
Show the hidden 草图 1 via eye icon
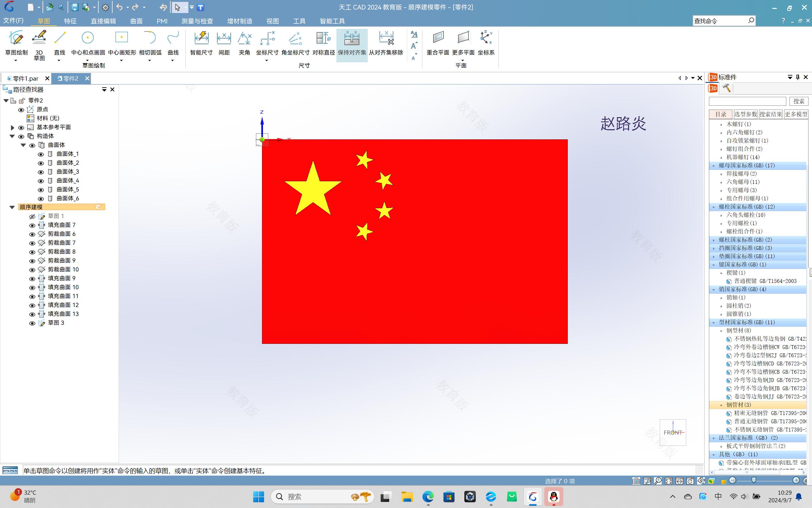32,216
